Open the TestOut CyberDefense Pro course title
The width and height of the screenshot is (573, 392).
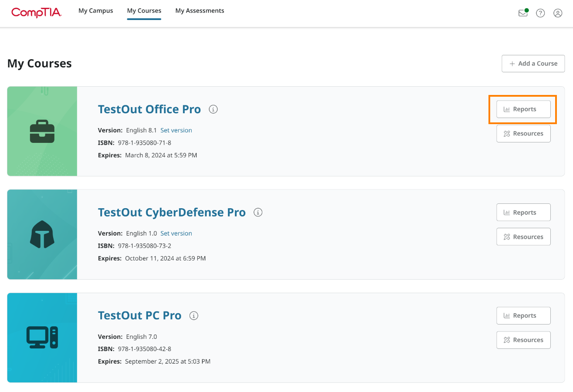172,213
